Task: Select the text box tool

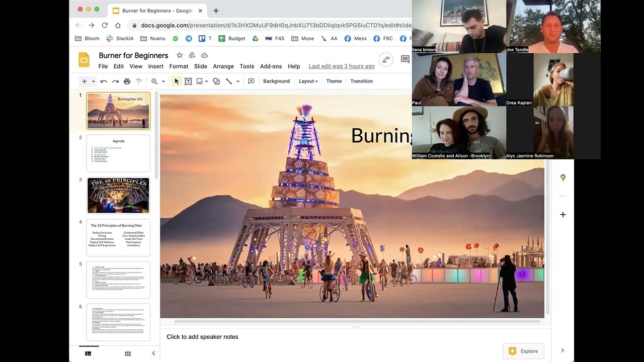Action: (188, 81)
